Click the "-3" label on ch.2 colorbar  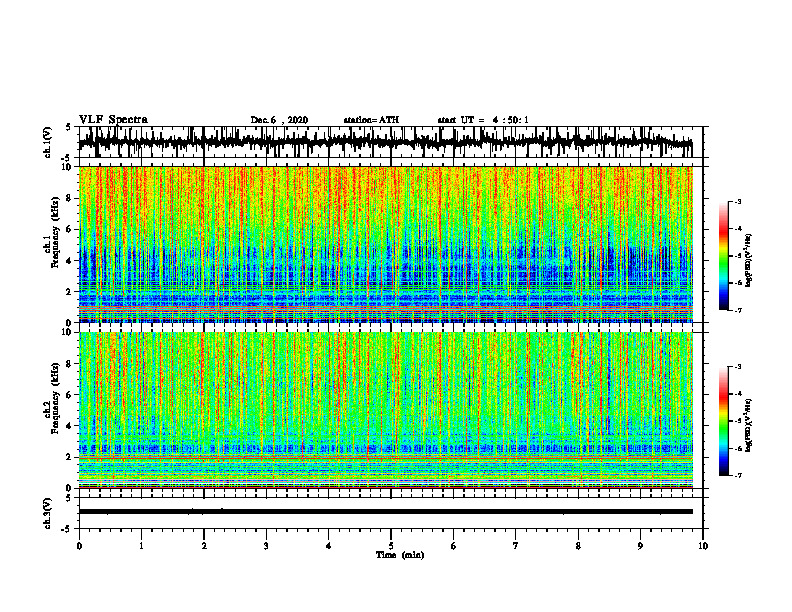coord(737,367)
